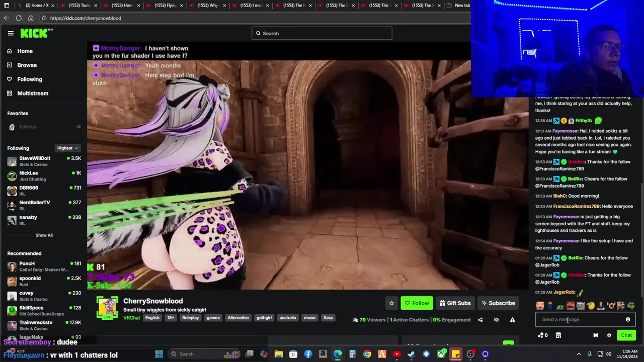Open the Highest sort dropdown
The height and width of the screenshot is (362, 644).
tap(67, 148)
